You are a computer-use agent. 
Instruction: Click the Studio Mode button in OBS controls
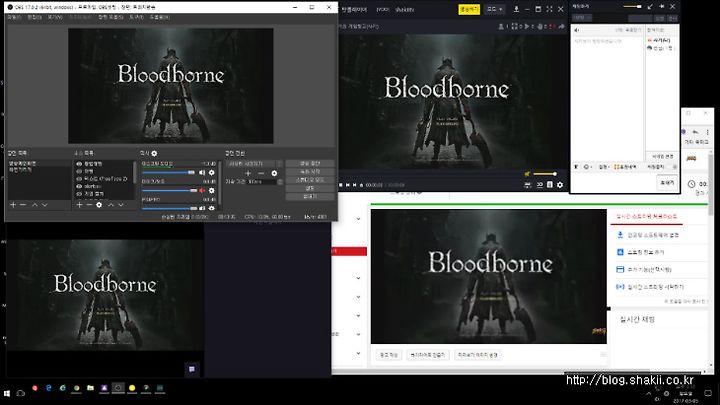coord(310,180)
